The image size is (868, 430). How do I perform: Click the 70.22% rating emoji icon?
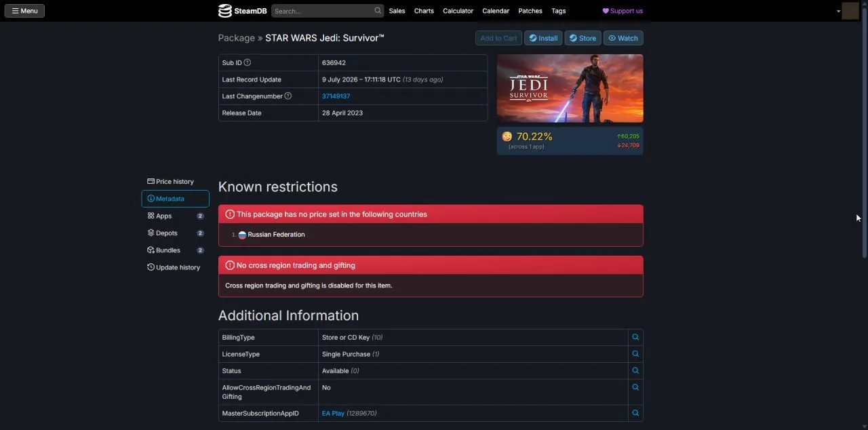tap(507, 136)
